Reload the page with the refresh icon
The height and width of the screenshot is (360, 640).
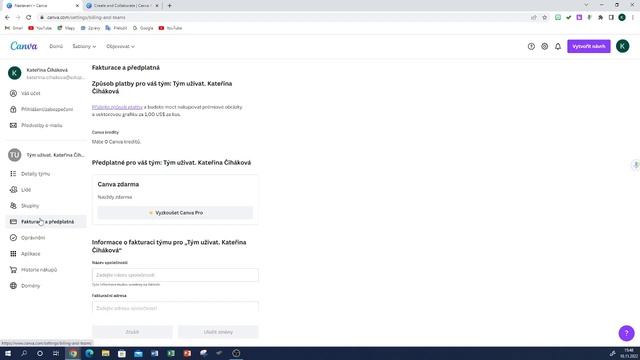click(x=29, y=18)
